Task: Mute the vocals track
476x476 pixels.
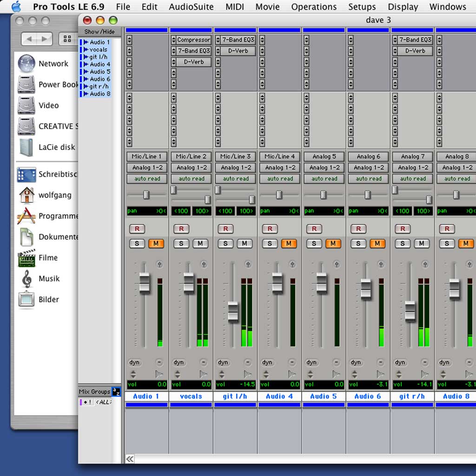Action: click(200, 243)
